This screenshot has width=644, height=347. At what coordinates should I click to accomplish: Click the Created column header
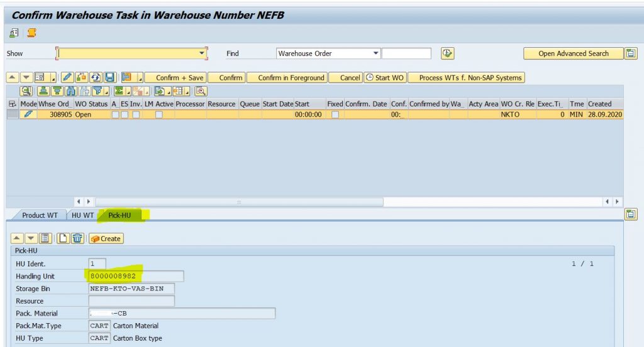[604, 104]
